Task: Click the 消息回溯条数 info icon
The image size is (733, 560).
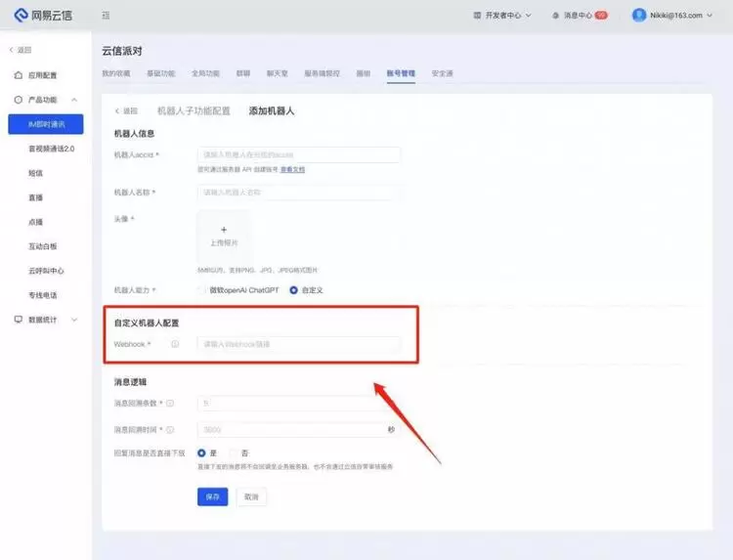Action: coord(170,403)
